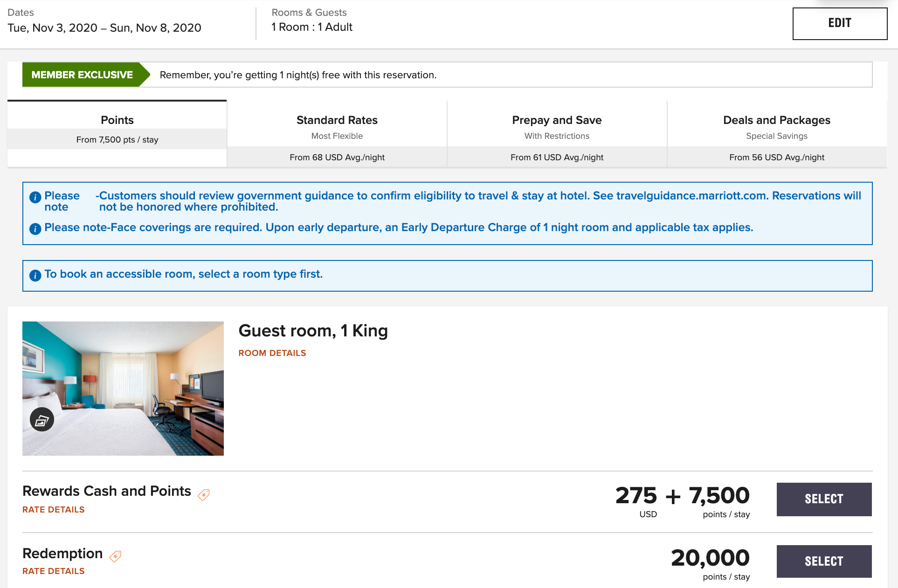The width and height of the screenshot is (898, 588).
Task: Click the 1 Room : 1 Adult guests text
Action: [312, 27]
